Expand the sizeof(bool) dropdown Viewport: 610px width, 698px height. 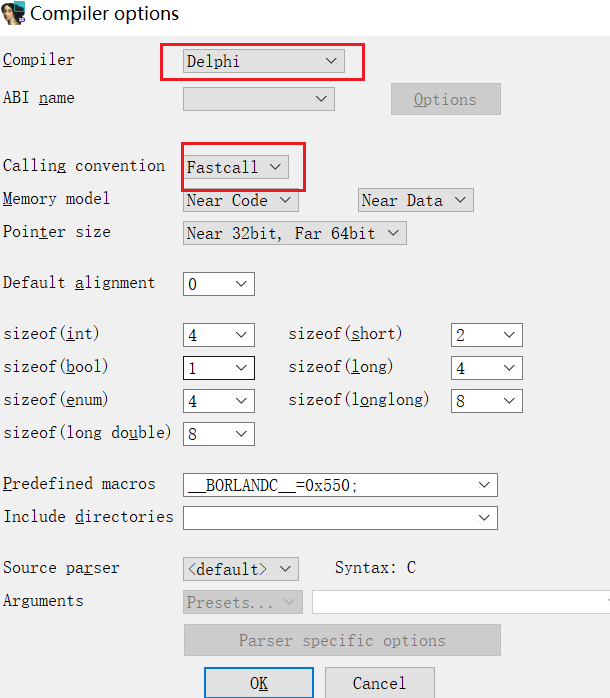click(218, 368)
